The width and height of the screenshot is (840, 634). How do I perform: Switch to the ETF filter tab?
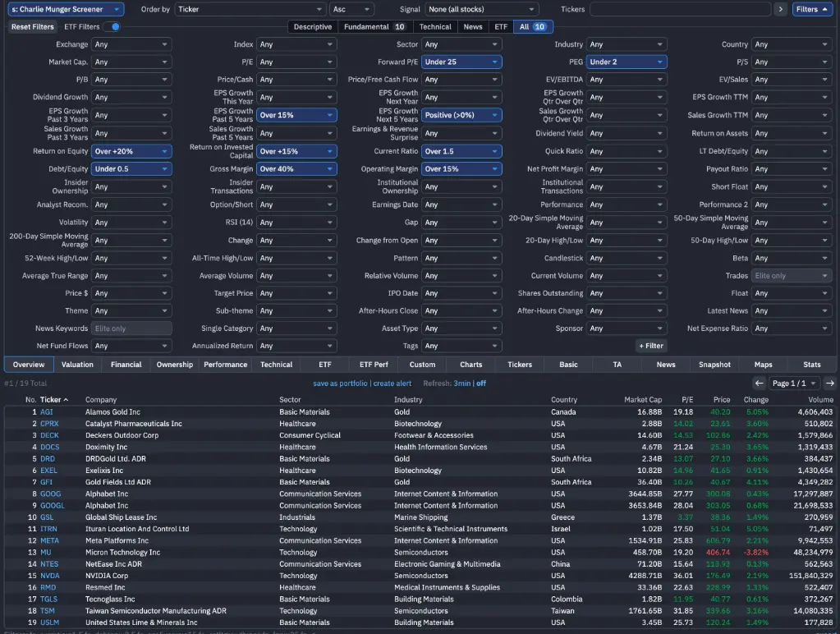pos(501,27)
